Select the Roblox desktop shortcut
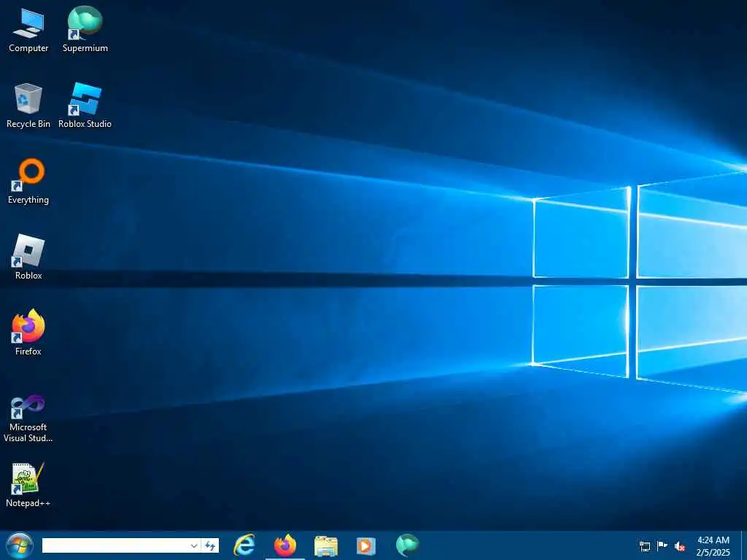 pyautogui.click(x=28, y=257)
